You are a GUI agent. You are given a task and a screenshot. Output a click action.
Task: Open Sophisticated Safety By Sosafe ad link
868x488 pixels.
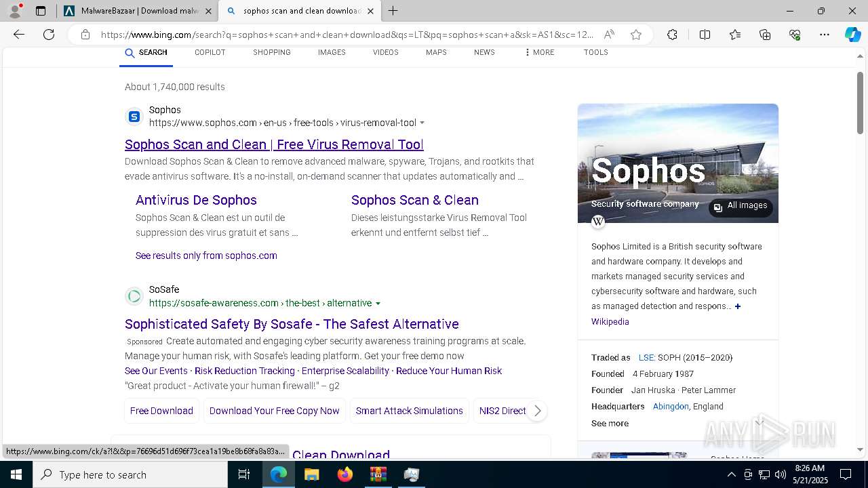pyautogui.click(x=292, y=324)
